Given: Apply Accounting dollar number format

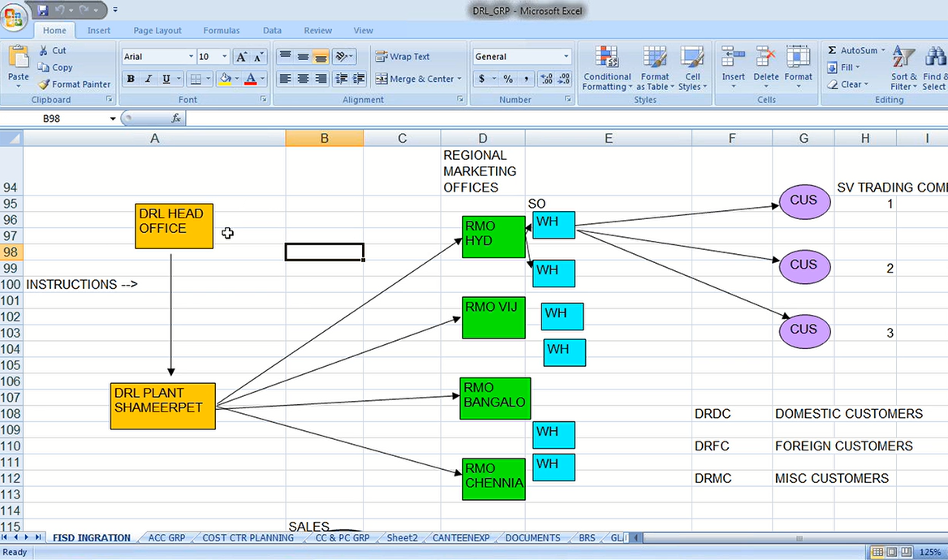Looking at the screenshot, I should (482, 79).
